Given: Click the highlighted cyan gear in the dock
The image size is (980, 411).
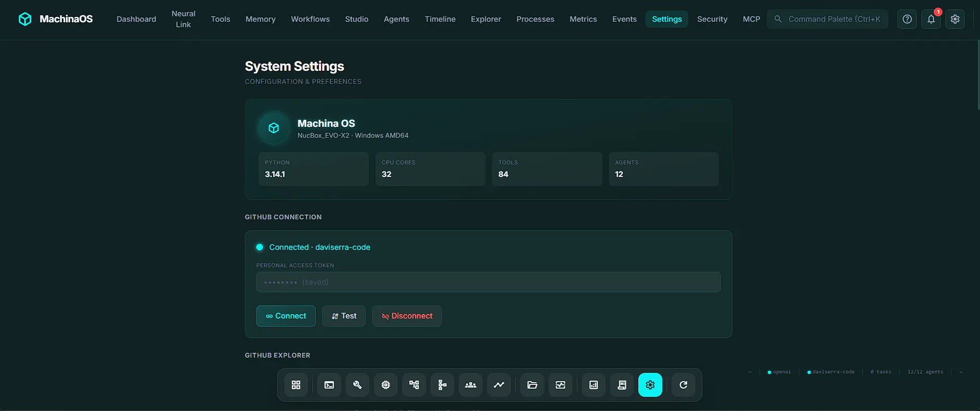Looking at the screenshot, I should (650, 385).
